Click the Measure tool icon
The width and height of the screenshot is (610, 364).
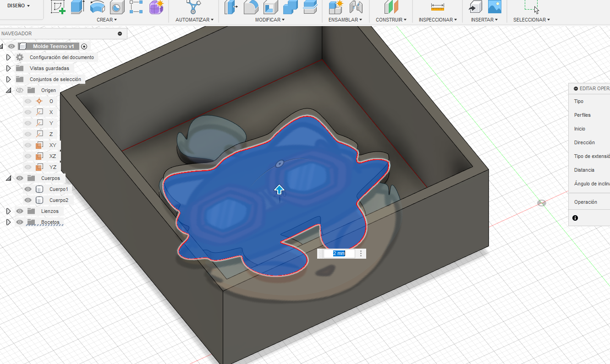tap(438, 6)
